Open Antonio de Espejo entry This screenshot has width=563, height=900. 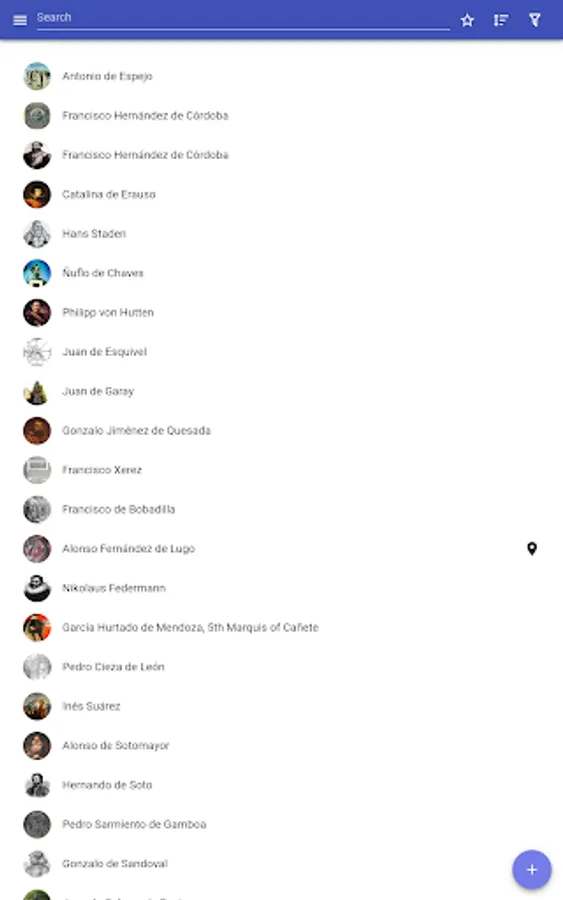(x=281, y=76)
